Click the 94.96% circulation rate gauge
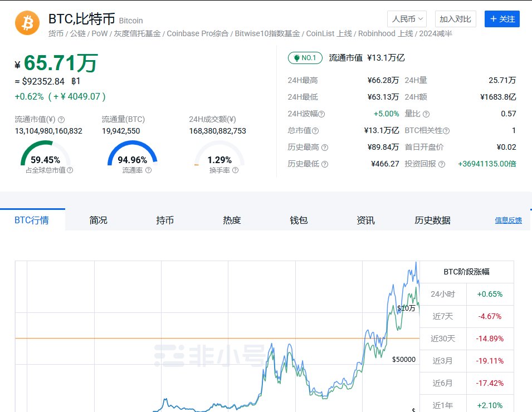The width and height of the screenshot is (532, 412). [x=133, y=154]
